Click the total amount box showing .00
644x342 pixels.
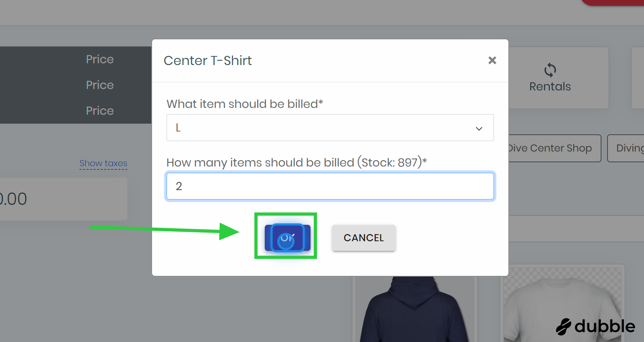pos(63,199)
